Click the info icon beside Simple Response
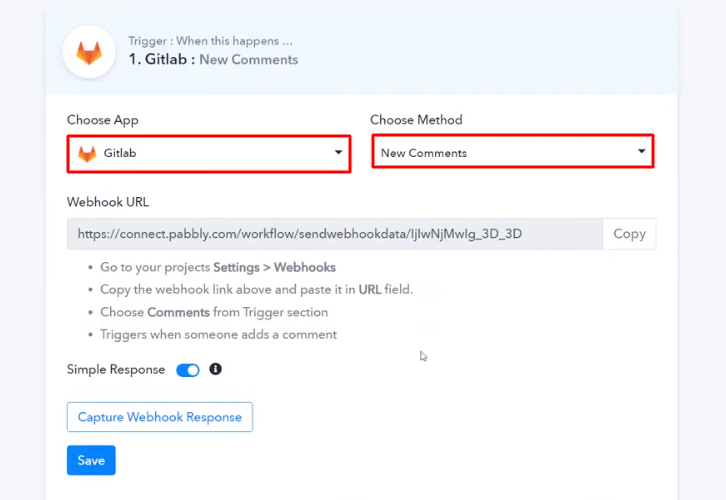The image size is (726, 500). coord(215,369)
